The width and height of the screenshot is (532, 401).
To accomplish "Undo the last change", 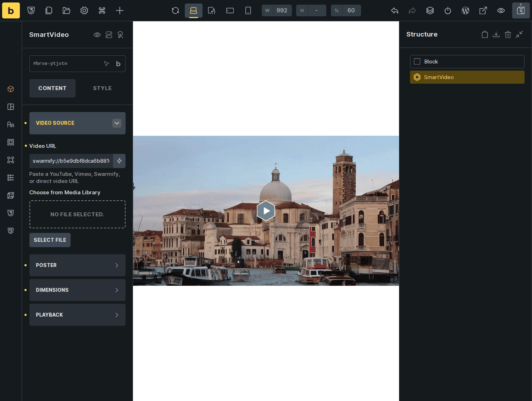I will 394,11.
